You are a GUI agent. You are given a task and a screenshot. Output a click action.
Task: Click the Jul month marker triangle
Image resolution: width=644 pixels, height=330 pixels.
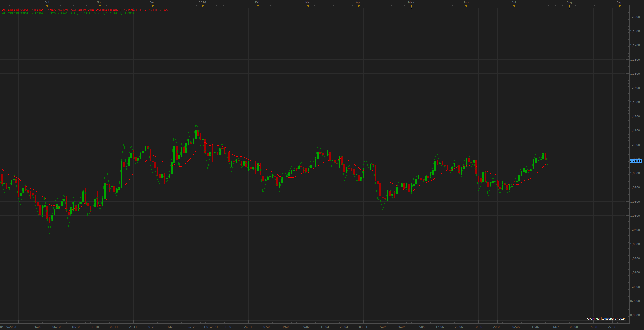(x=514, y=6)
